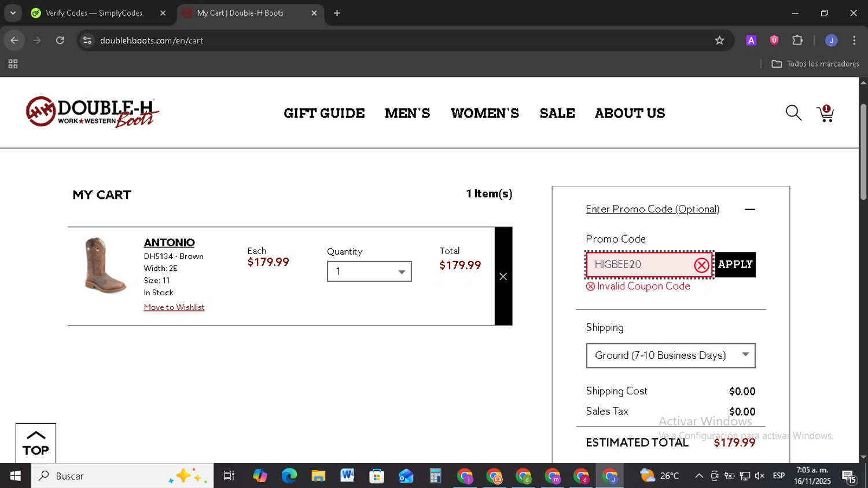The height and width of the screenshot is (488, 868).
Task: Open the Women's menu
Action: 485,113
